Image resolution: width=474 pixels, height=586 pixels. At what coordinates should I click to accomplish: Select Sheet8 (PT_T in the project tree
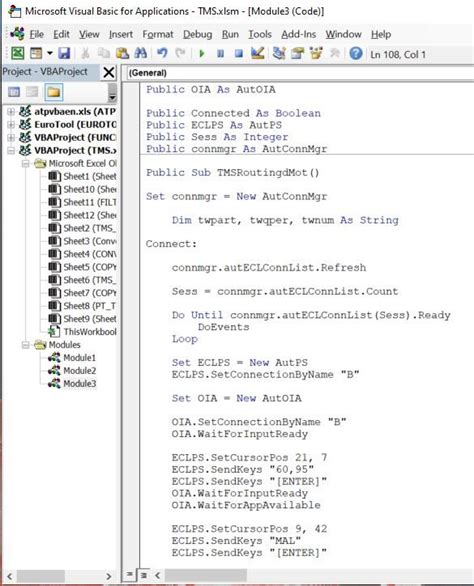[82, 306]
